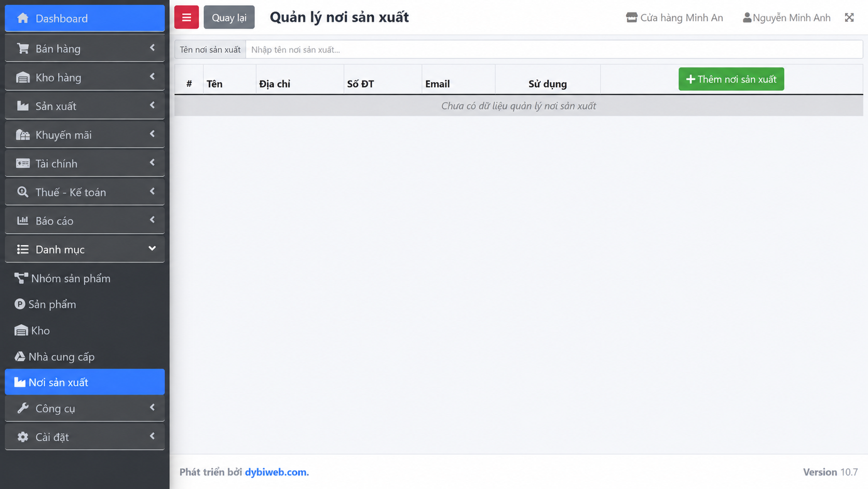868x489 pixels.
Task: Click the Quay lại button
Action: click(229, 17)
